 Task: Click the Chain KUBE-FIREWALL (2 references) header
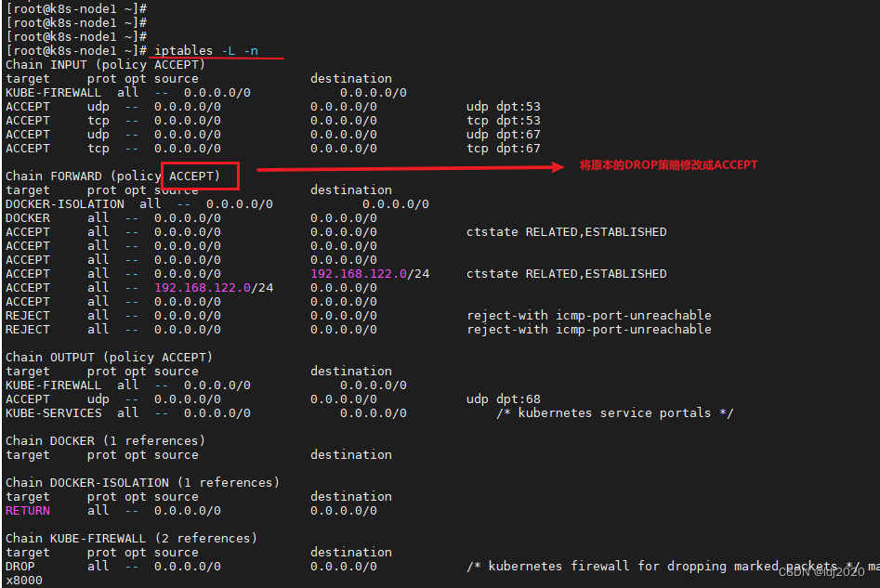[131, 538]
